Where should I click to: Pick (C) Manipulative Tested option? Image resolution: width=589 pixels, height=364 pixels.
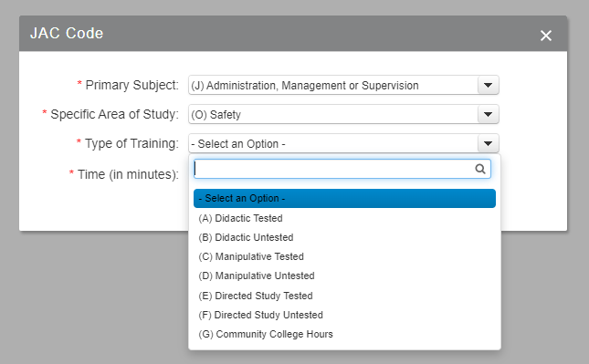click(344, 256)
